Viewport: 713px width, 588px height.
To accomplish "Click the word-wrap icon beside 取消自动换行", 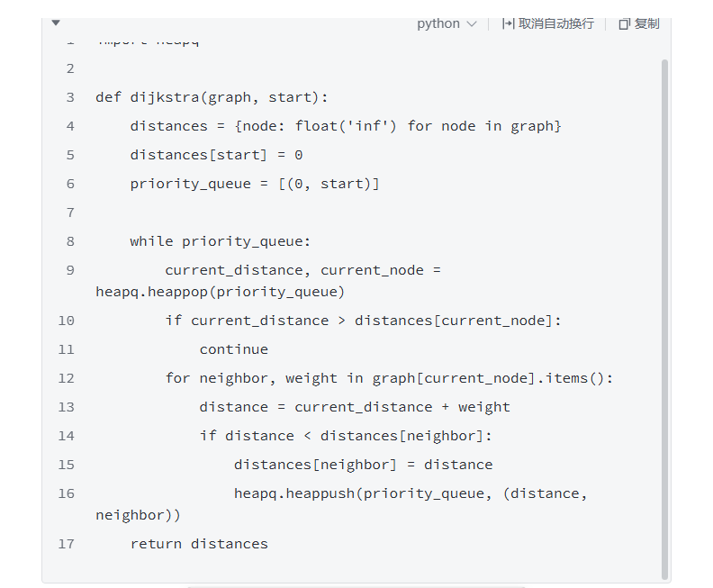I will point(508,23).
